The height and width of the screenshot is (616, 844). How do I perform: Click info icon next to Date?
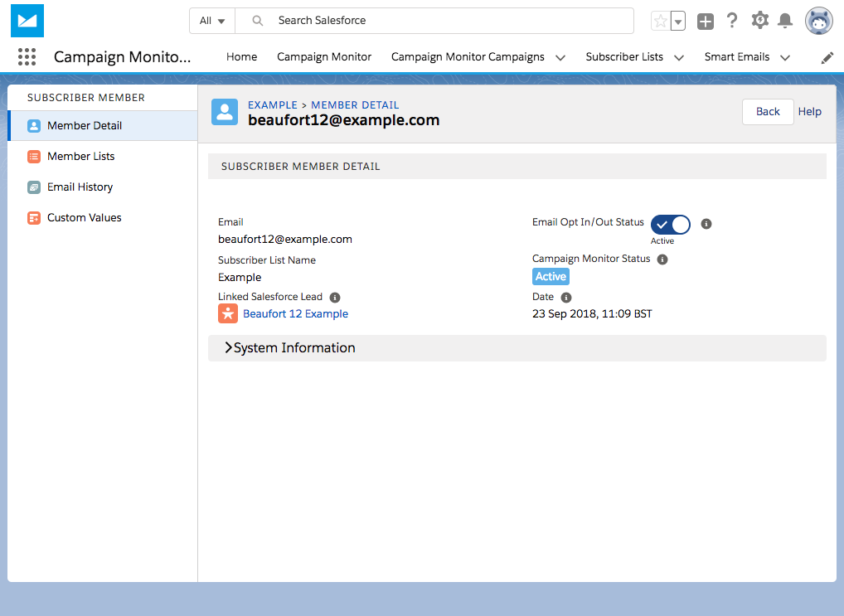pos(566,298)
